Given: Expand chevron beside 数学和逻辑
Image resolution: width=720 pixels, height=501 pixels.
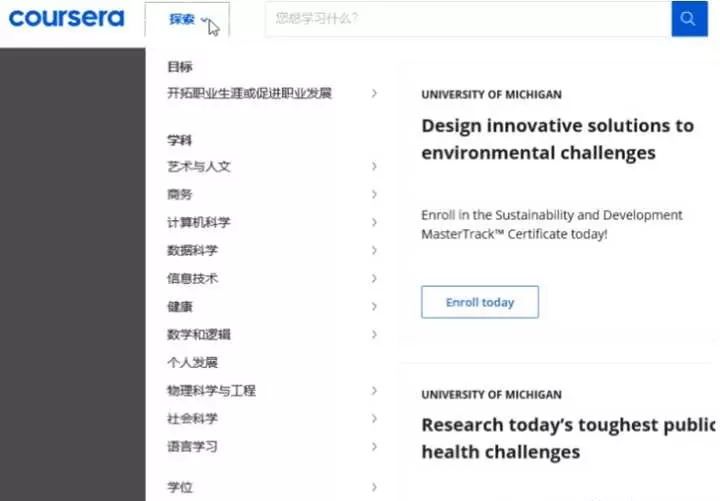Looking at the screenshot, I should coord(374,334).
